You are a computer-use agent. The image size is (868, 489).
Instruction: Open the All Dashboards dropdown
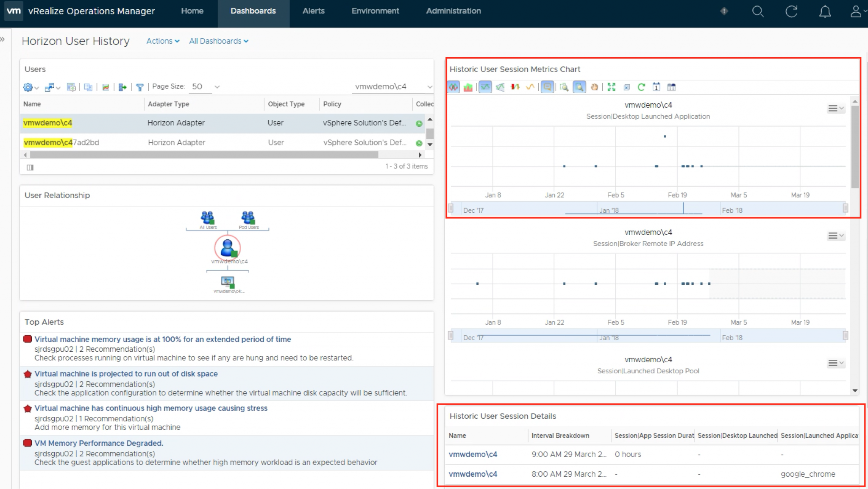pyautogui.click(x=218, y=41)
